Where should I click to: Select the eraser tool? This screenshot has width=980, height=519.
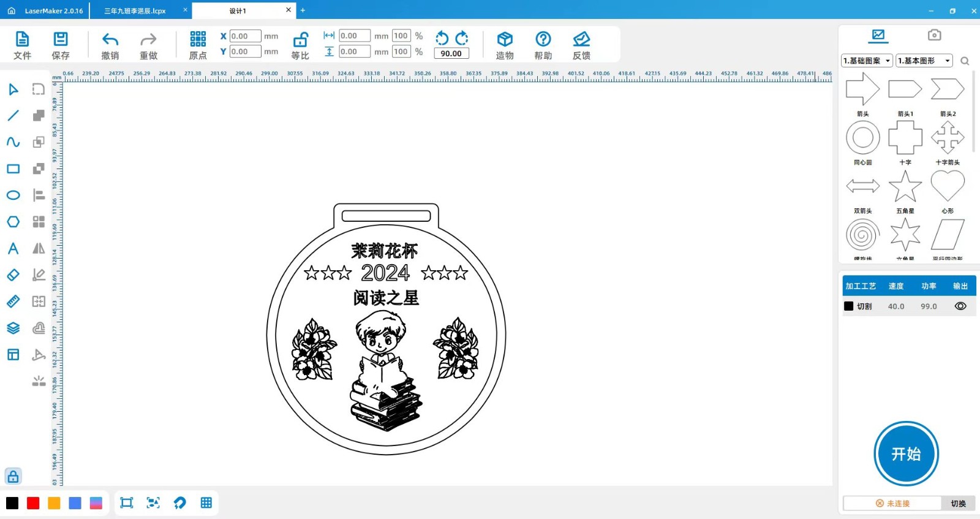click(13, 275)
